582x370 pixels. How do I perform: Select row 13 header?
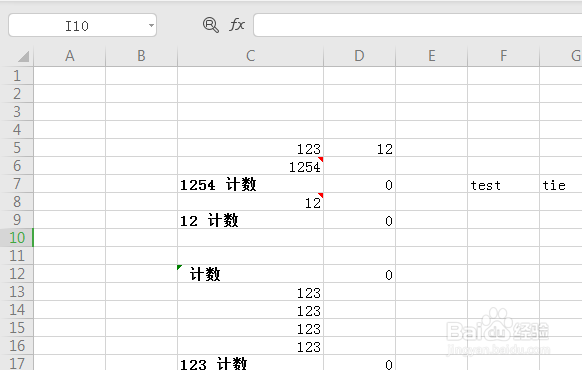(17, 292)
